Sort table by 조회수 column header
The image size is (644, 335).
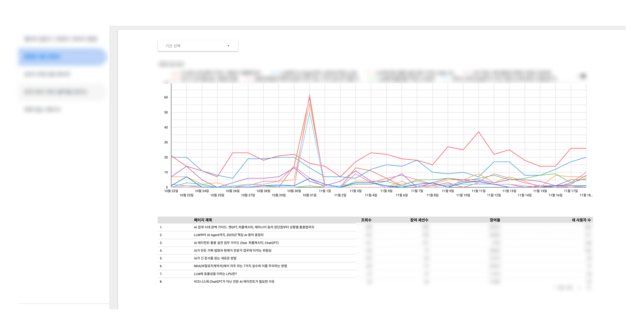[366, 220]
